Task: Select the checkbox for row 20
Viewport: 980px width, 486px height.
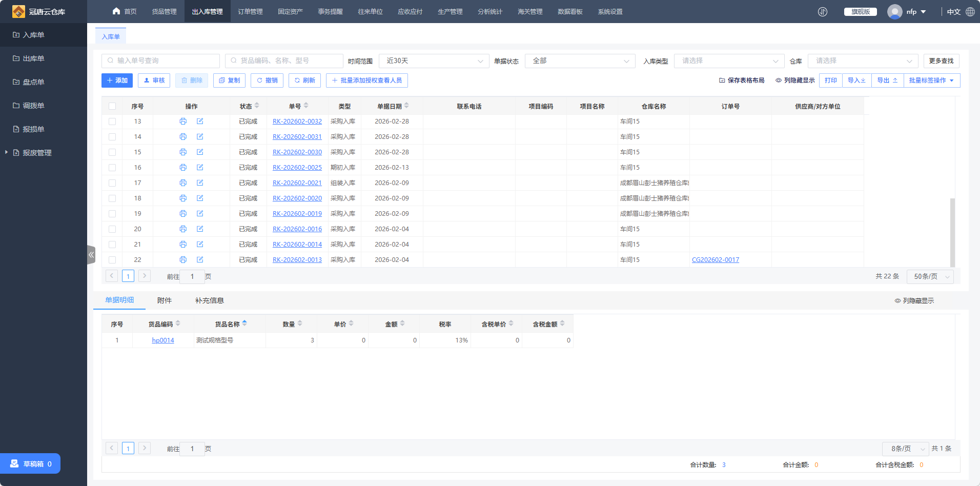Action: [112, 229]
